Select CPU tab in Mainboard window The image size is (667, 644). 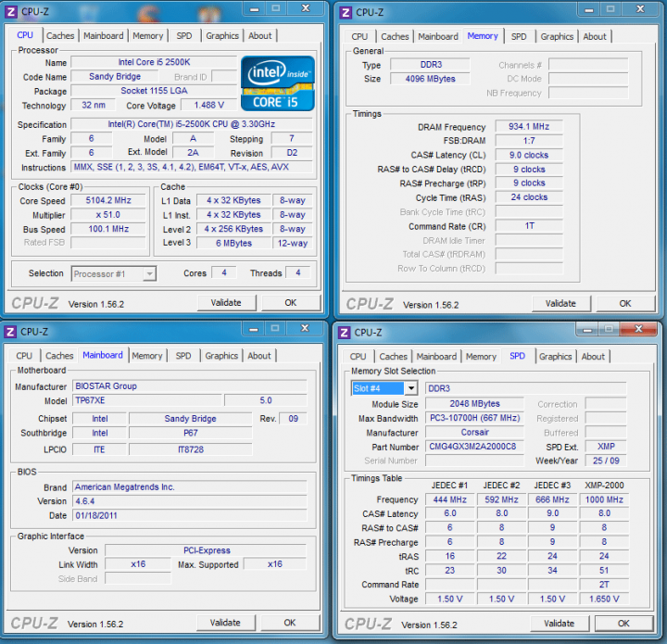coord(24,356)
